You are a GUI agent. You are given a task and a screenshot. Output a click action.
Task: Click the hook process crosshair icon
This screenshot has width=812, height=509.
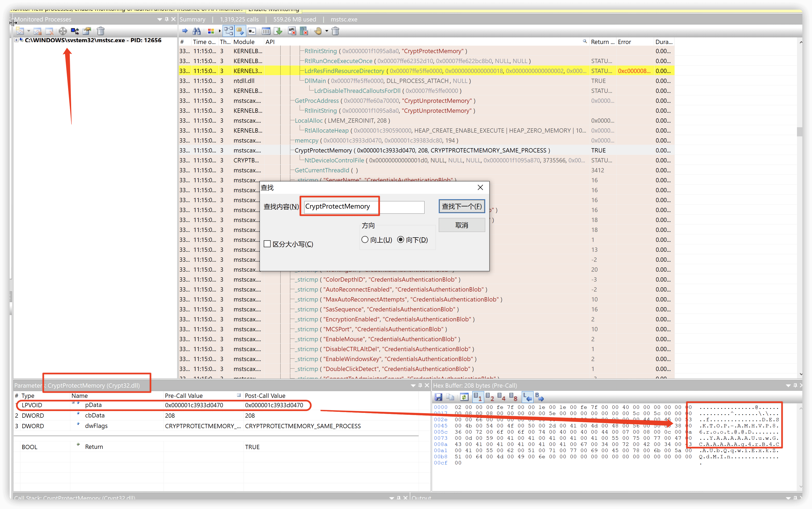(x=63, y=31)
